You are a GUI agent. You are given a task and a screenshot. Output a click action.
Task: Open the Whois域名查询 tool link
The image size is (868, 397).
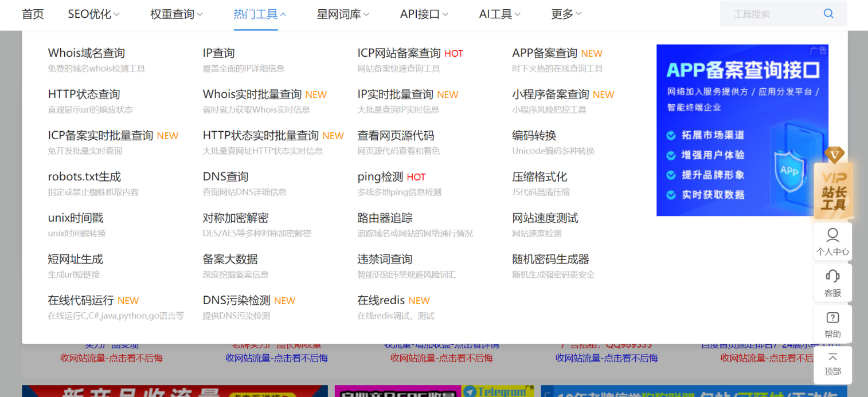click(87, 53)
